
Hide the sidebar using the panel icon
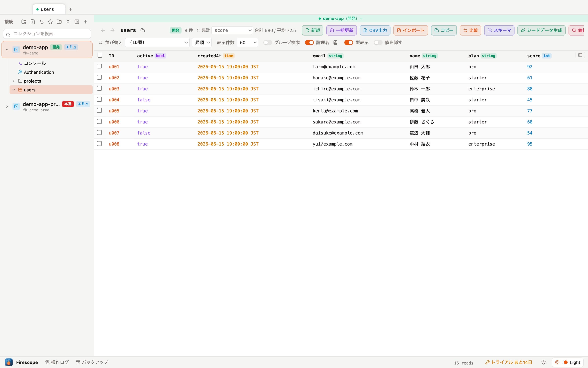coord(77,22)
